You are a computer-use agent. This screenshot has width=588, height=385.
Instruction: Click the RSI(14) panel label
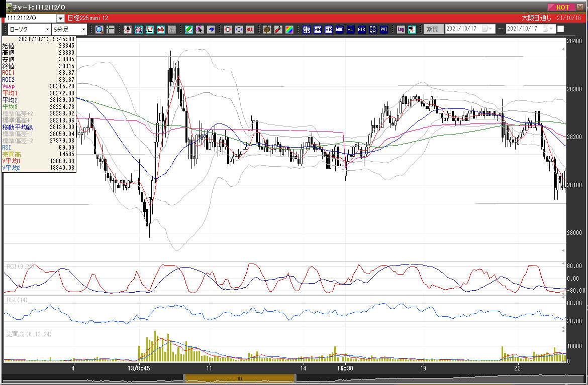[17, 300]
